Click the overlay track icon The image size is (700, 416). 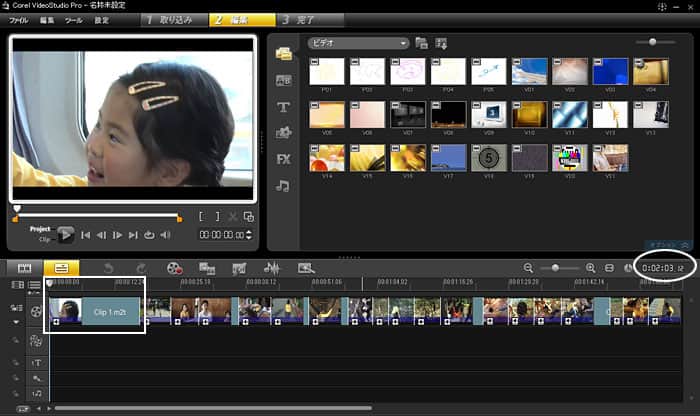(36, 341)
